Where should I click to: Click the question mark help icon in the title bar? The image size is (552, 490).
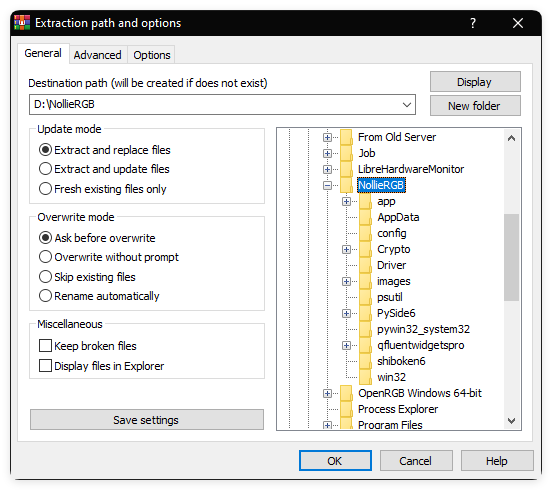473,23
